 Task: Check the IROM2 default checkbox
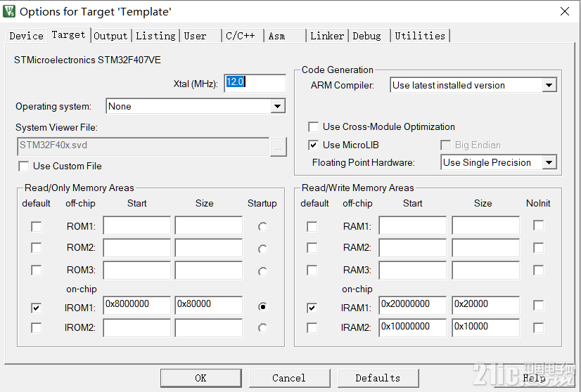click(x=37, y=328)
